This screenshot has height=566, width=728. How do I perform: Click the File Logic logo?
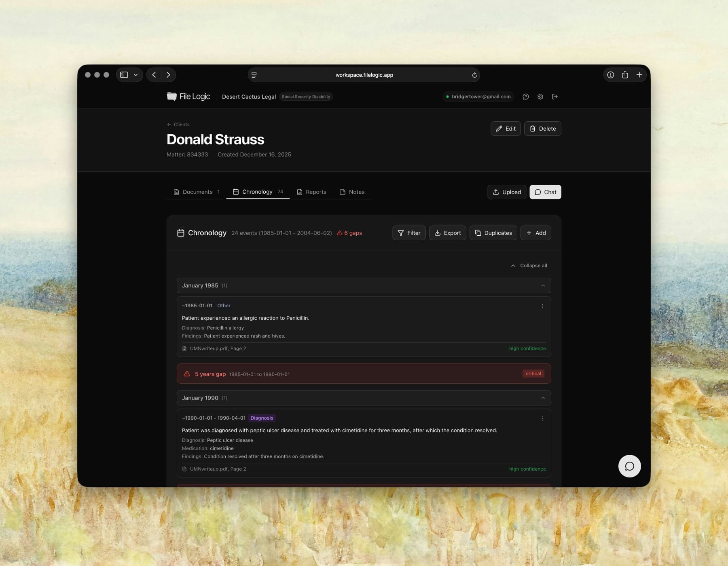188,97
